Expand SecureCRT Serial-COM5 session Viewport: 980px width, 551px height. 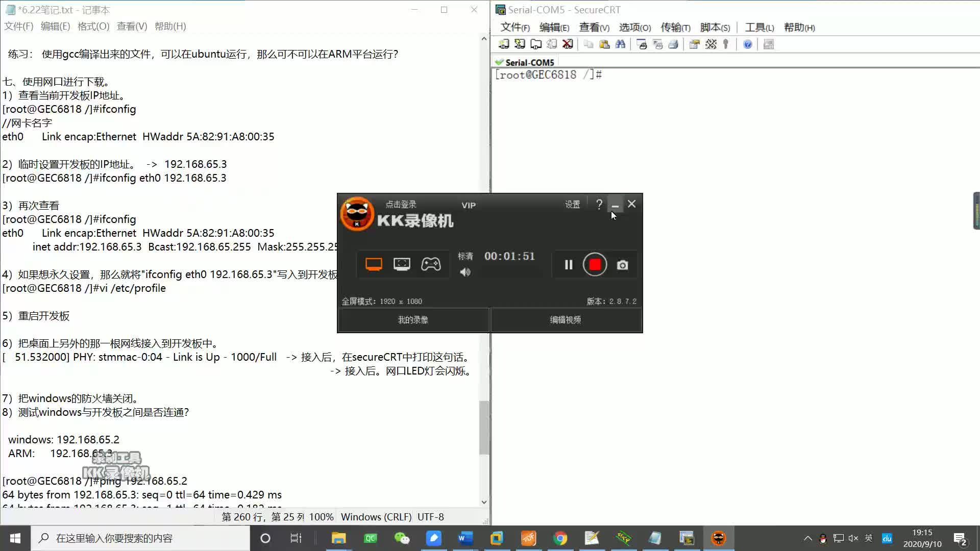tap(530, 62)
